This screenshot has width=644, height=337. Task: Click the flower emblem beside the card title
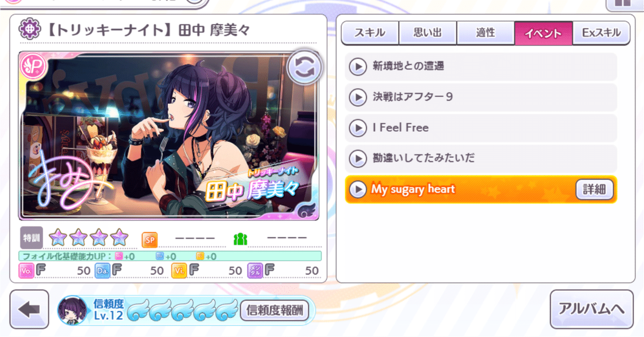coord(28,30)
